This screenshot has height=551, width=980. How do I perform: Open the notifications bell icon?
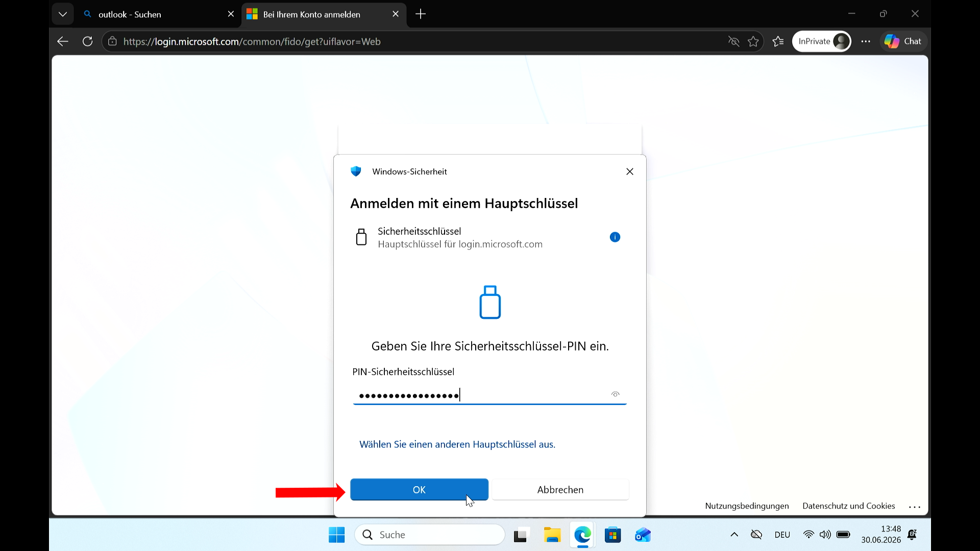(912, 535)
